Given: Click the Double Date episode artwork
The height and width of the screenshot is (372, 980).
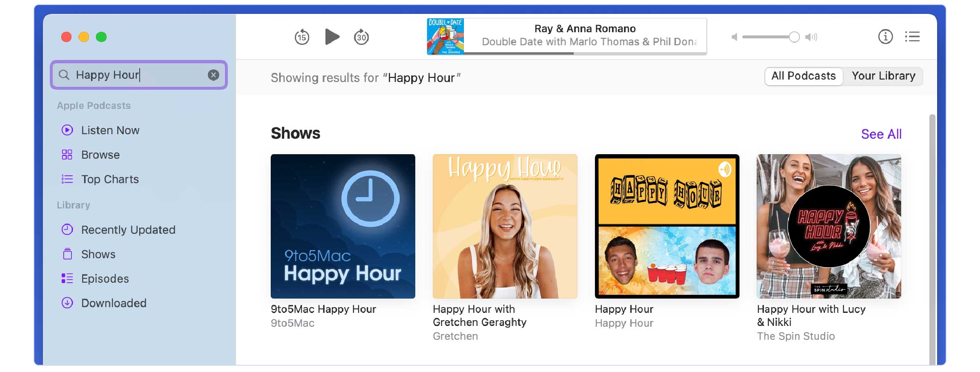Looking at the screenshot, I should coord(445,36).
